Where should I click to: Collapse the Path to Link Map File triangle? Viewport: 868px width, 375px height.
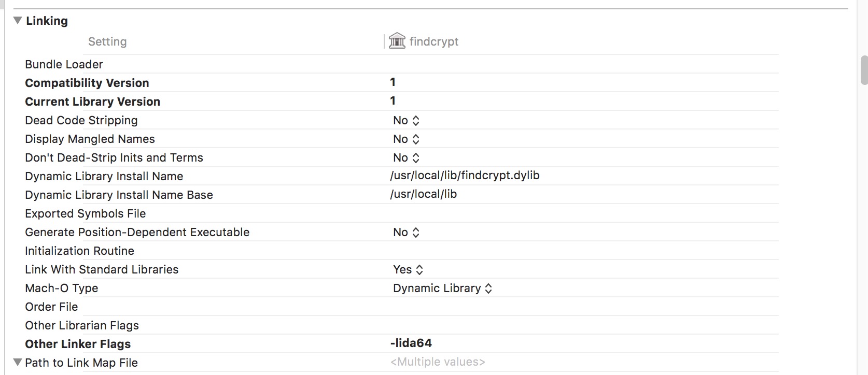point(18,362)
